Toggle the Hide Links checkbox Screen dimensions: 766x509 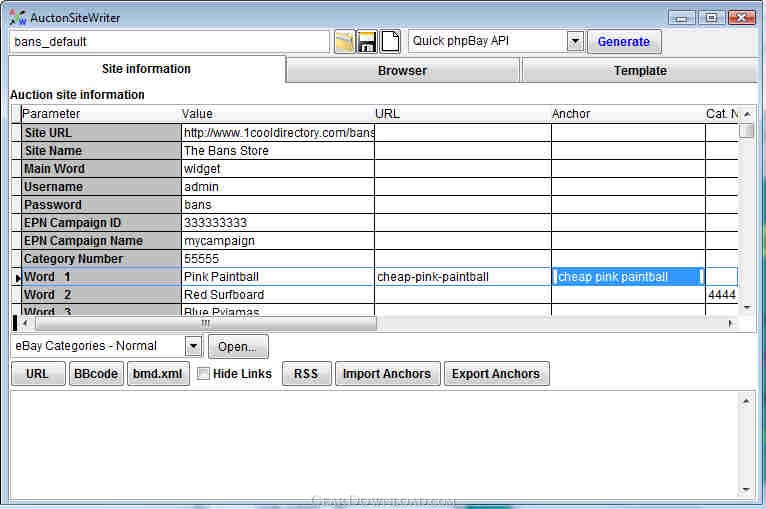[x=203, y=374]
